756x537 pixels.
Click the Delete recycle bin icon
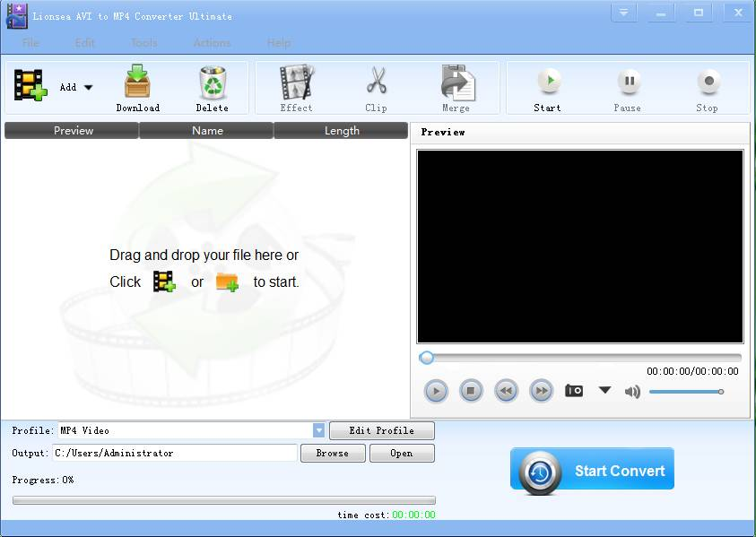pos(213,89)
